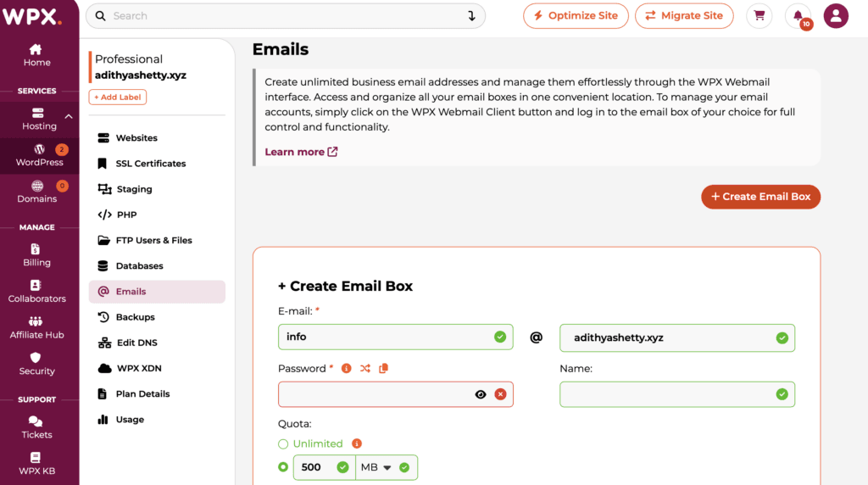
Task: Open notifications bell with badge
Action: coord(798,16)
